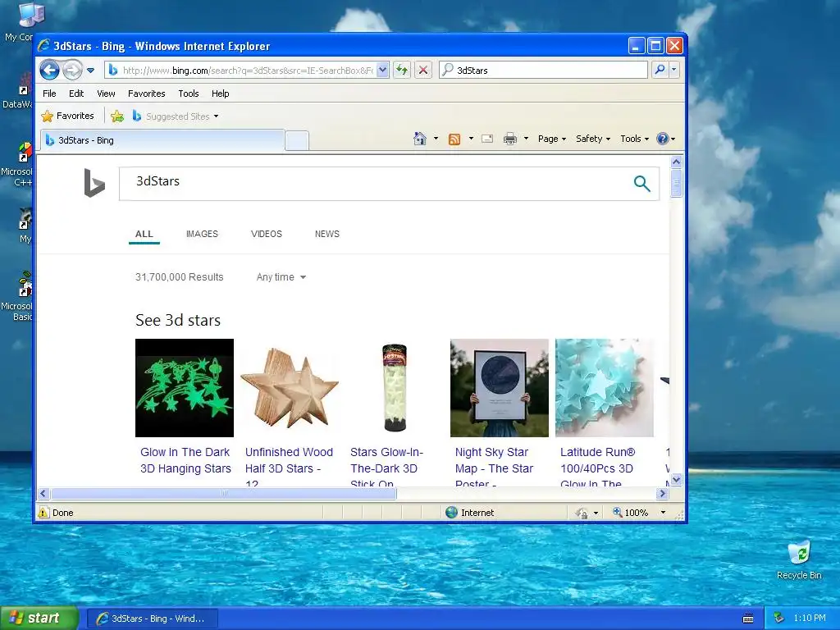Click the warning icon in status bar
The height and width of the screenshot is (630, 840).
tap(43, 513)
